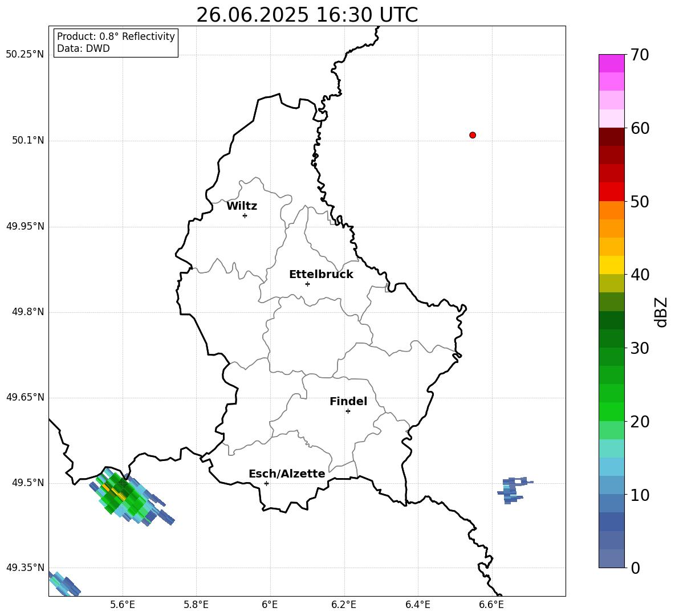The width and height of the screenshot is (675, 616).
Task: Click the 6.2°E longitude label
Action: [344, 605]
